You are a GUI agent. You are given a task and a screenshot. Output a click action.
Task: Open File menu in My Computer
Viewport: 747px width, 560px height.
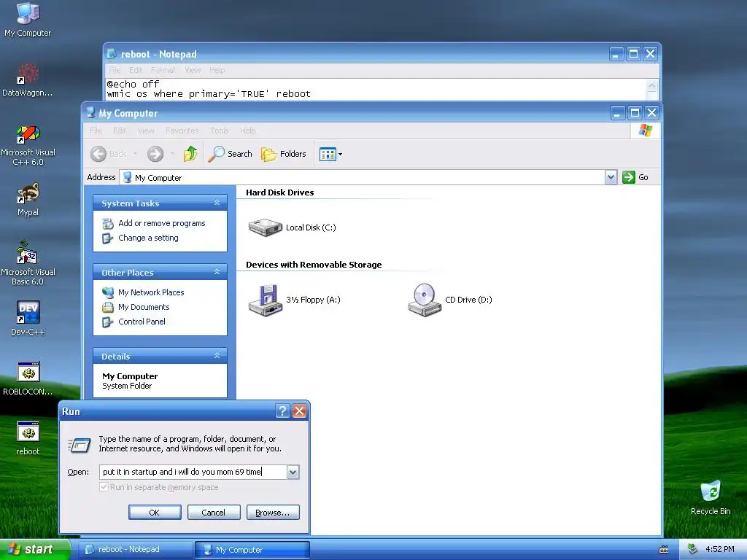[96, 131]
